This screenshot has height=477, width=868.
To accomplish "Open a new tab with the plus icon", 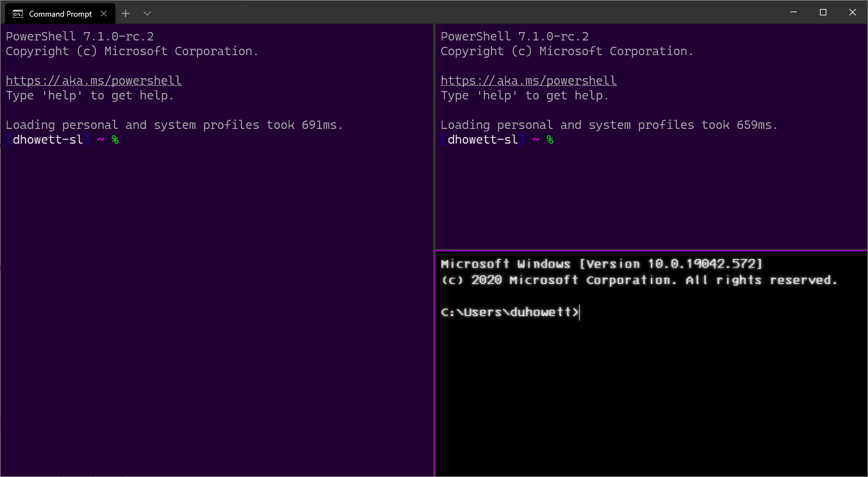I will point(126,13).
